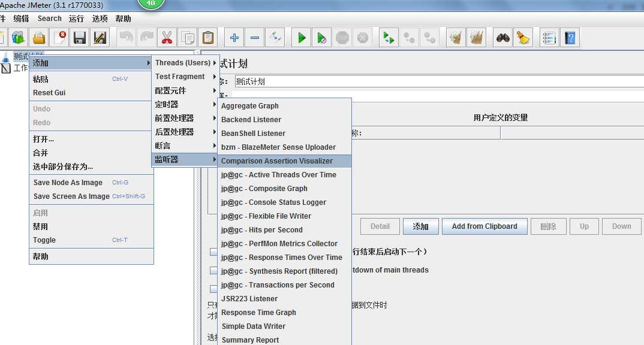
Task: Expand the Threads (Users) submenu
Action: (185, 63)
